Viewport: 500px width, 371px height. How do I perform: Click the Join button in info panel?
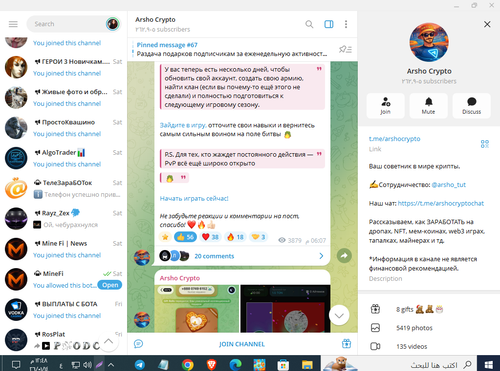385,106
